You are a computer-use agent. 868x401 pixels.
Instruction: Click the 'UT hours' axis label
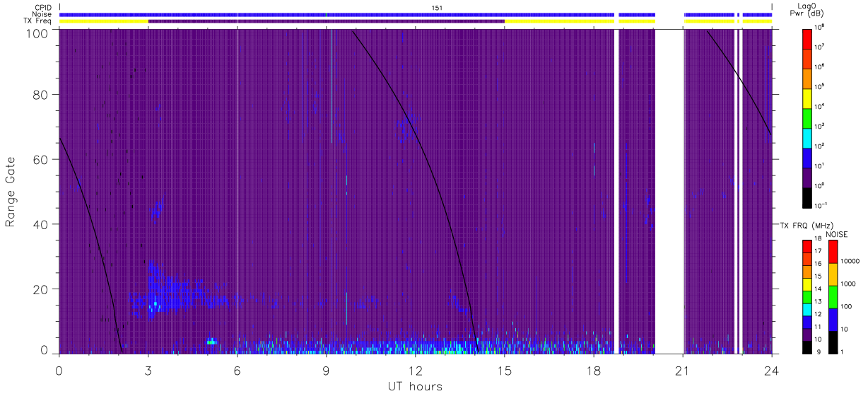point(415,386)
